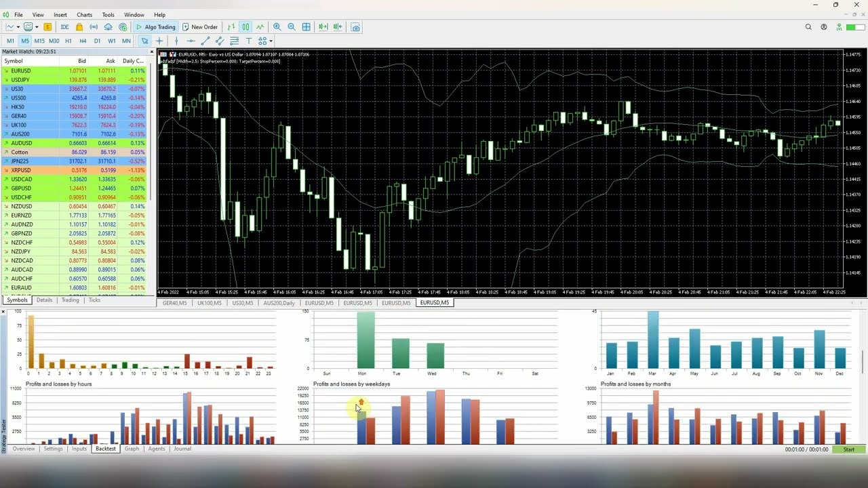Open the shapes objects tool
The width and height of the screenshot is (868, 488).
coord(262,41)
